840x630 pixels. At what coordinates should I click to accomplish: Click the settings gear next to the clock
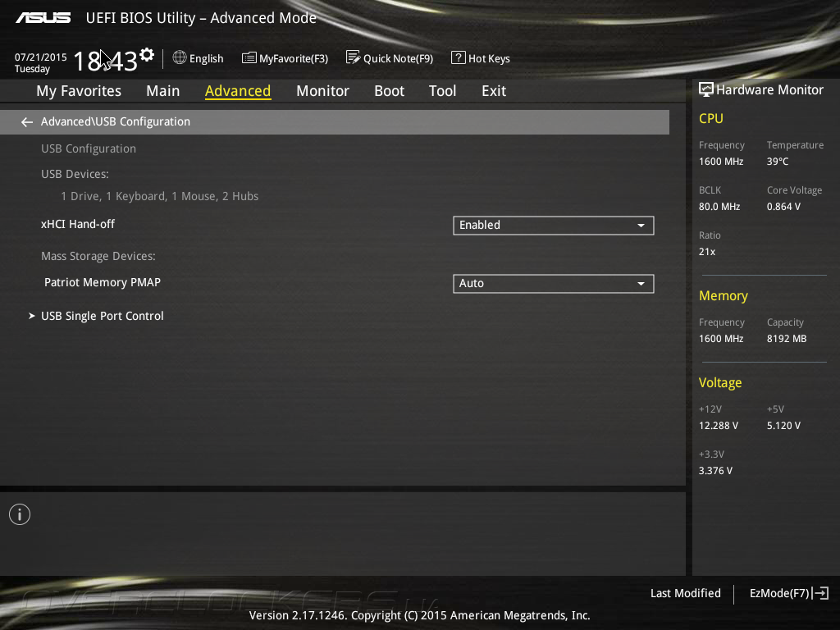tap(147, 55)
